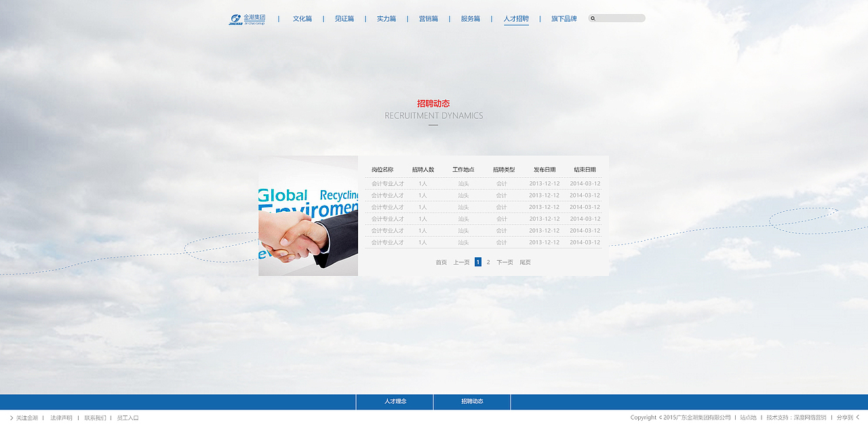Open the 营销篇 menu
868x427 pixels.
(429, 19)
